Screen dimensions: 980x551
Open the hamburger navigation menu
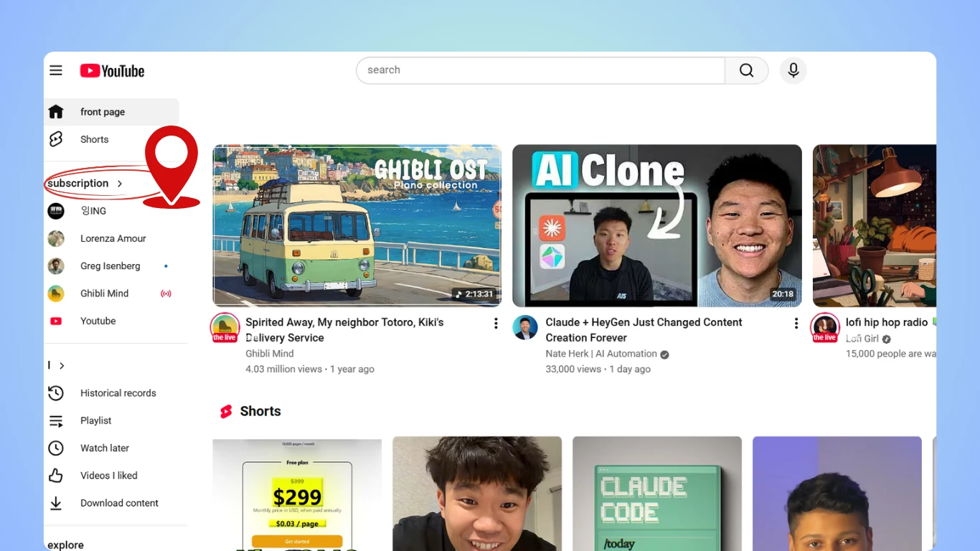click(x=56, y=70)
